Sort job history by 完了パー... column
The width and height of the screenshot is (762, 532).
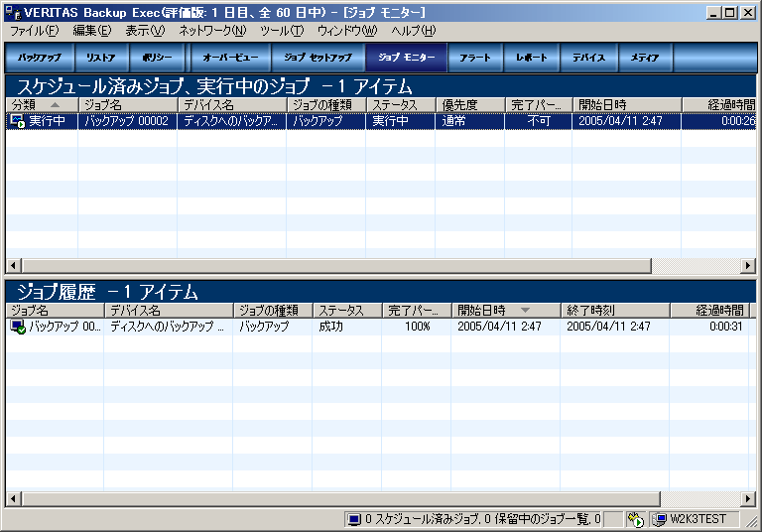tap(417, 311)
